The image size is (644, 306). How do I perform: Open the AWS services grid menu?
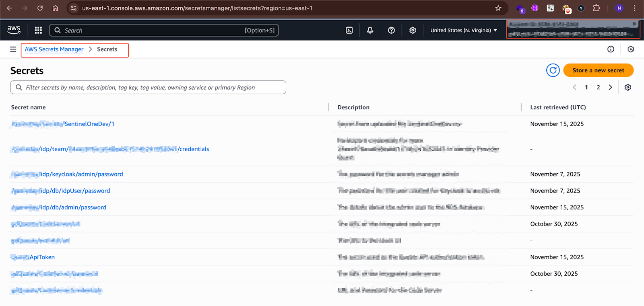pos(38,30)
